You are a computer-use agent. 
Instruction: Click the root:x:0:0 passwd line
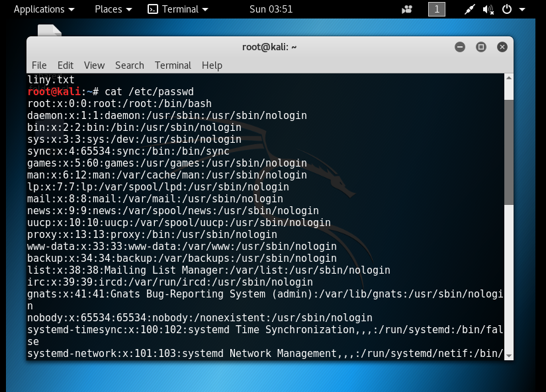(x=119, y=104)
